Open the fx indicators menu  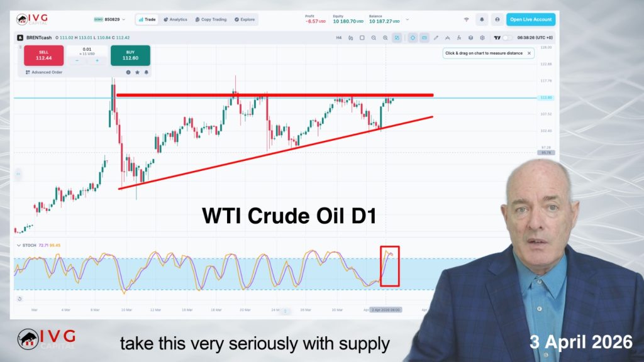point(458,38)
